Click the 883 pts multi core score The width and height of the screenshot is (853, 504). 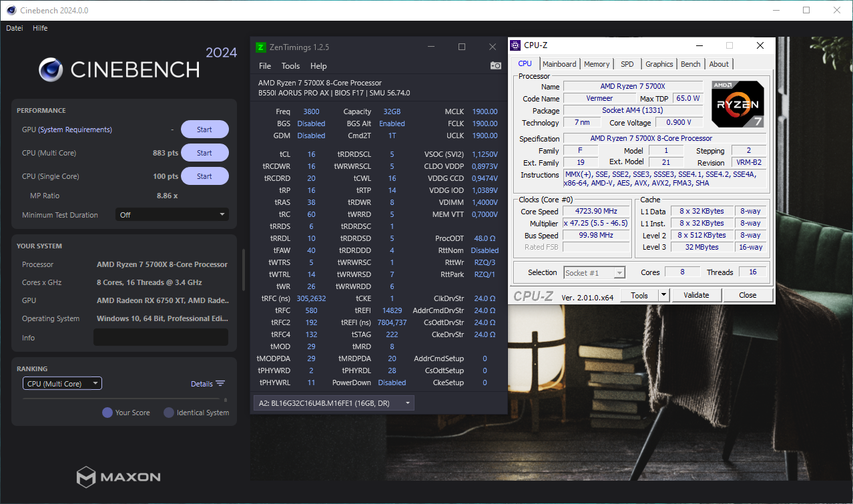(x=166, y=153)
